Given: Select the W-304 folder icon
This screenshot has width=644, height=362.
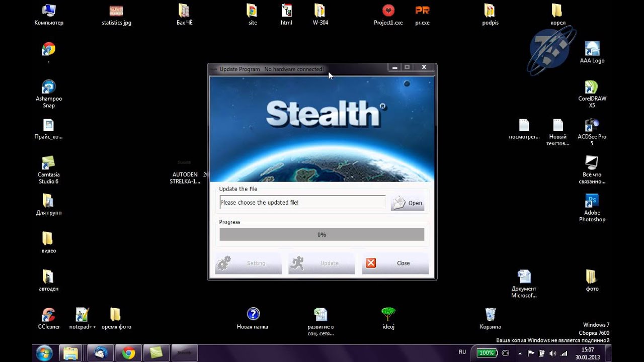Looking at the screenshot, I should (320, 15).
